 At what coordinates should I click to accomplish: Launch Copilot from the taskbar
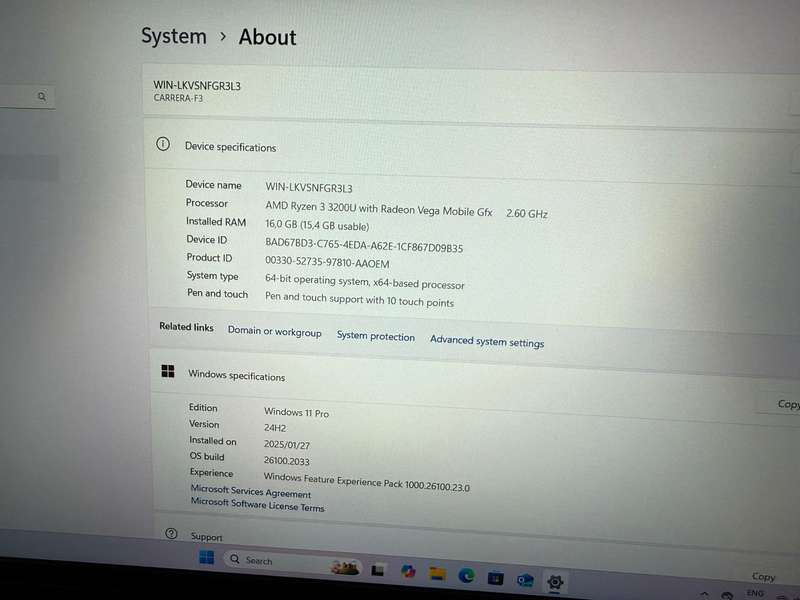pos(408,571)
